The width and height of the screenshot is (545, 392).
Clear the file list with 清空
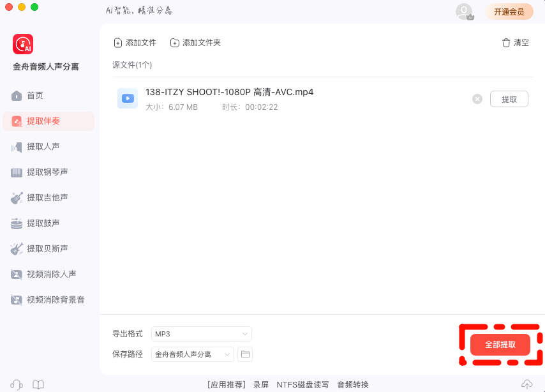(521, 43)
